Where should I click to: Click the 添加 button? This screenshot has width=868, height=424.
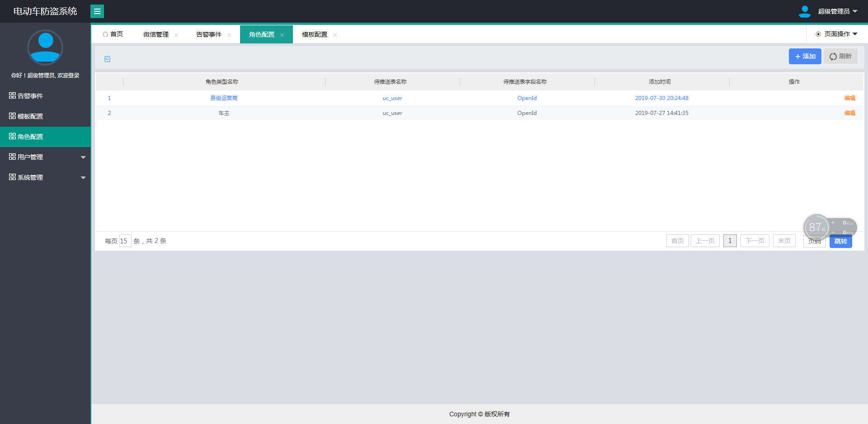click(x=805, y=57)
